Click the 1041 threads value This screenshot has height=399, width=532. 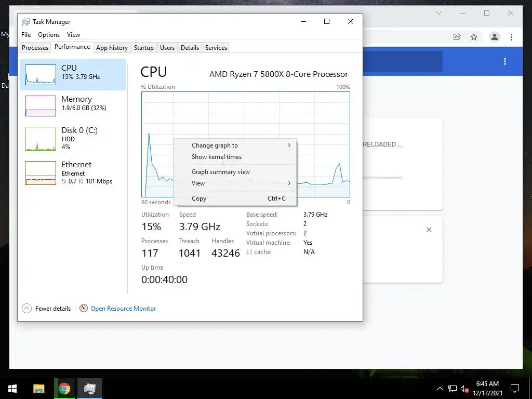(x=190, y=253)
